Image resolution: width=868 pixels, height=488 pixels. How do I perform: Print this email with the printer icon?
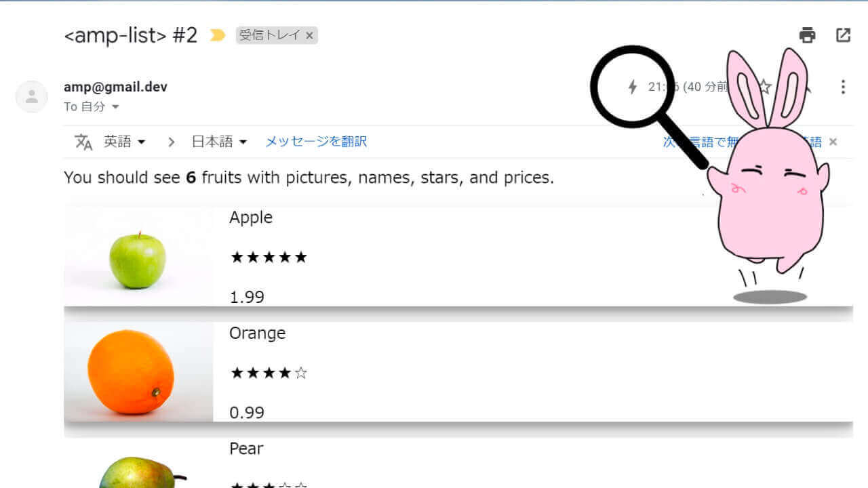coord(807,35)
